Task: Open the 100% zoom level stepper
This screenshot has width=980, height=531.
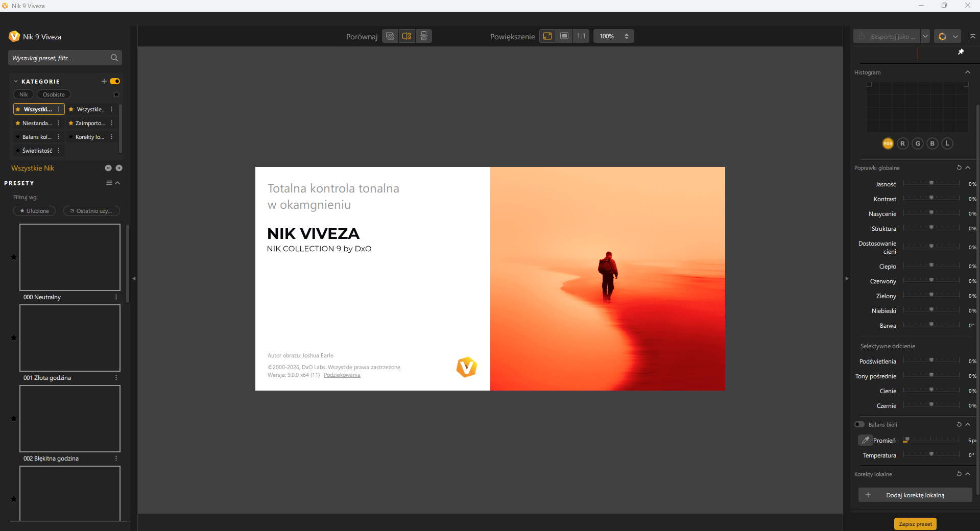Action: pyautogui.click(x=627, y=36)
